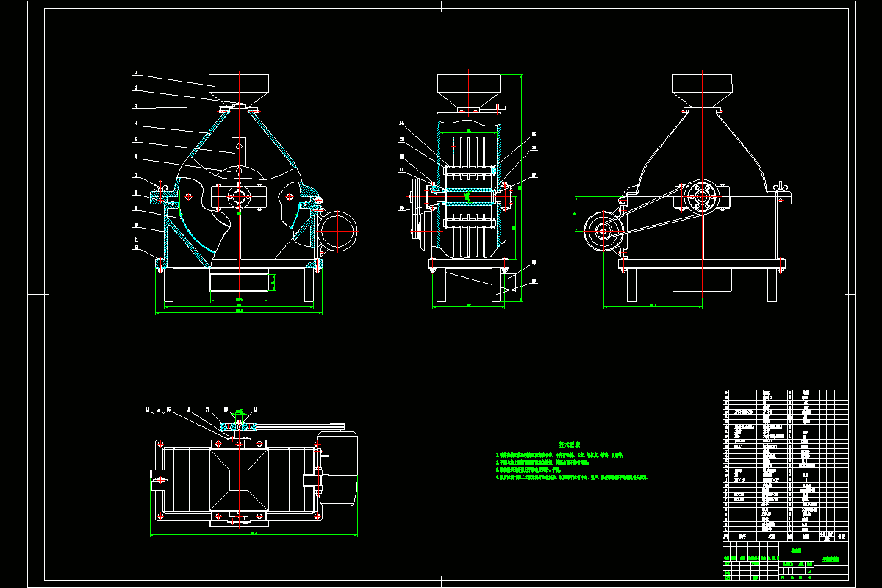882x588 pixels.
Task: Select the feed hopper on the upper-left sectional view
Action: click(x=239, y=90)
